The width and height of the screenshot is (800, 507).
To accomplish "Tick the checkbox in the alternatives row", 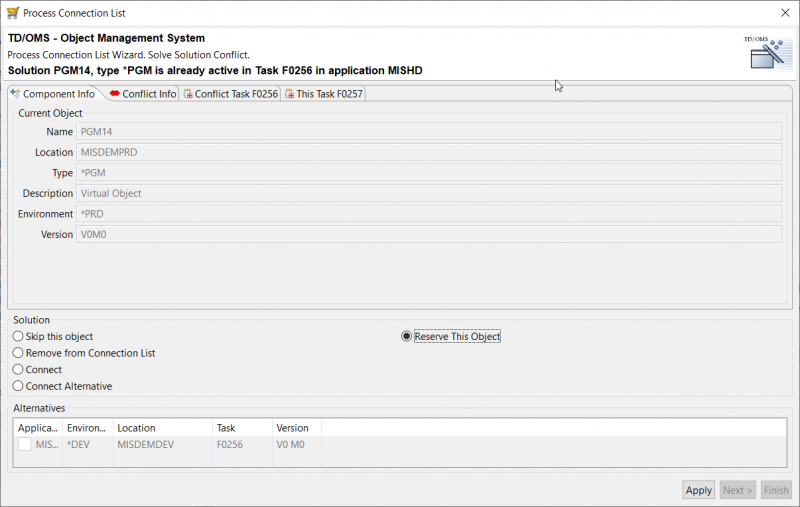I will tap(24, 445).
